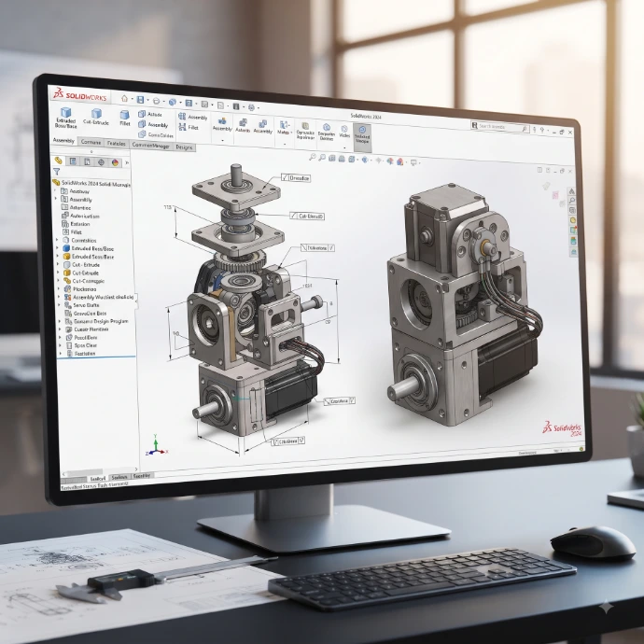The height and width of the screenshot is (644, 644).
Task: Click the Search commands input field
Action: pos(500,127)
